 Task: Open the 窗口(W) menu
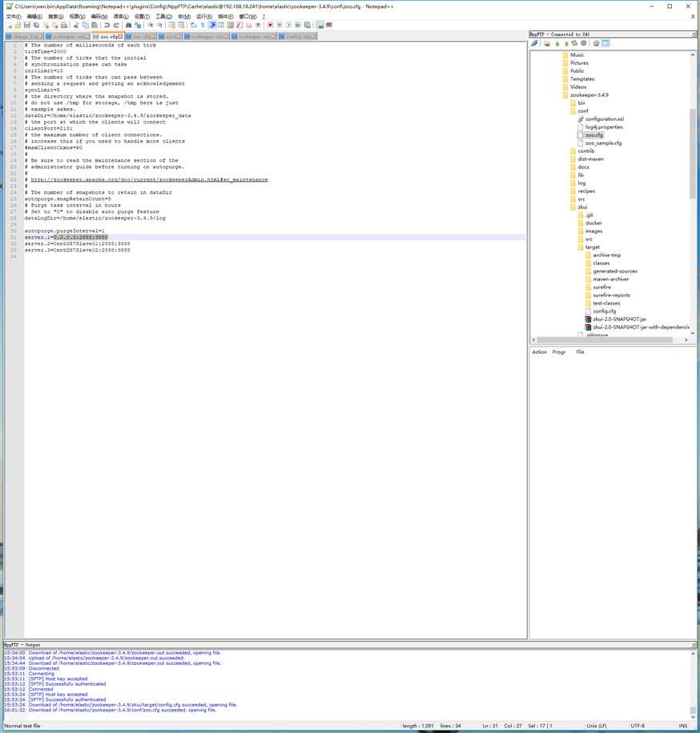[247, 16]
